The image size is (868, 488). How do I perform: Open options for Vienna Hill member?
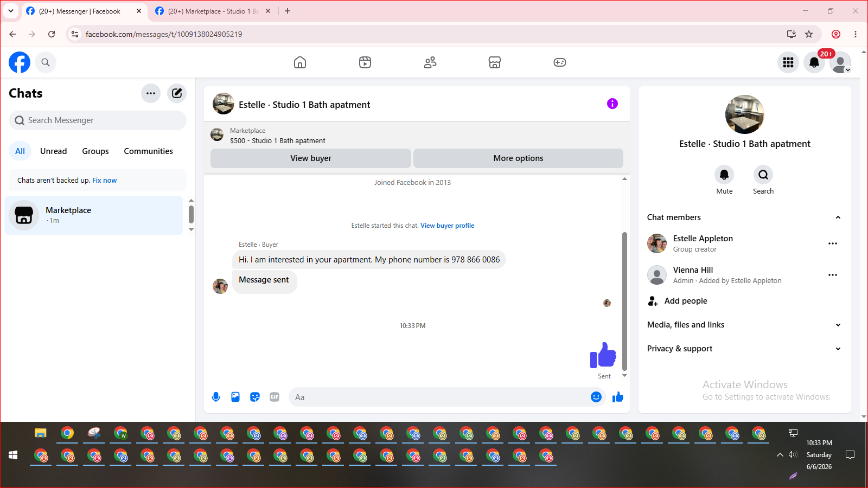pyautogui.click(x=833, y=275)
